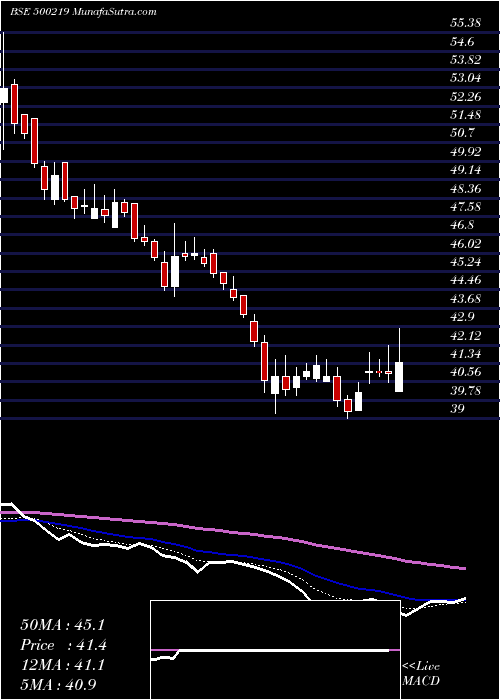
Task: Select the 52.26 price axis label
Action: (x=465, y=97)
